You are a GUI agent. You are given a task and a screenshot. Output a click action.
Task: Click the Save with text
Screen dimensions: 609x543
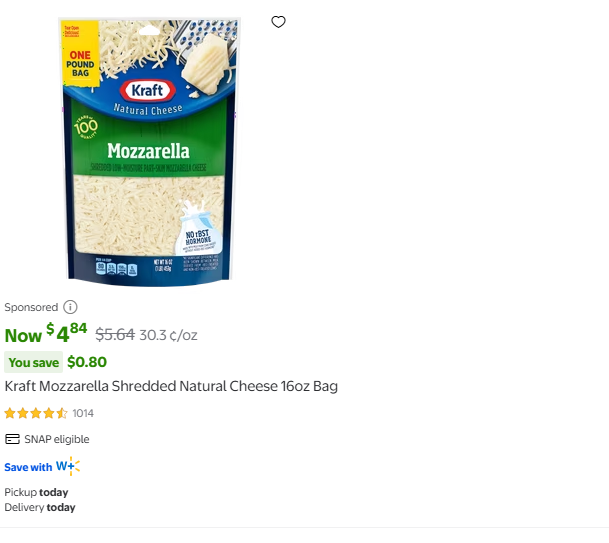(28, 467)
